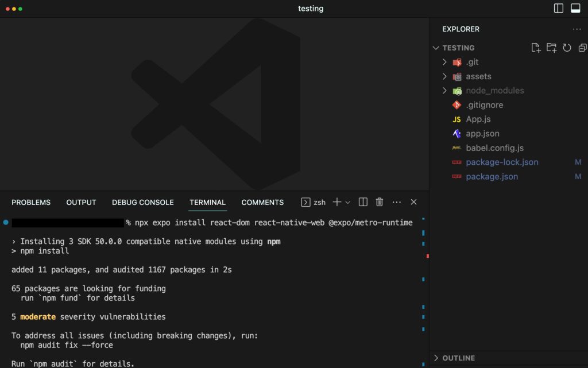Click the npx expo install command text
Screen dimensions: 588x368
point(274,223)
